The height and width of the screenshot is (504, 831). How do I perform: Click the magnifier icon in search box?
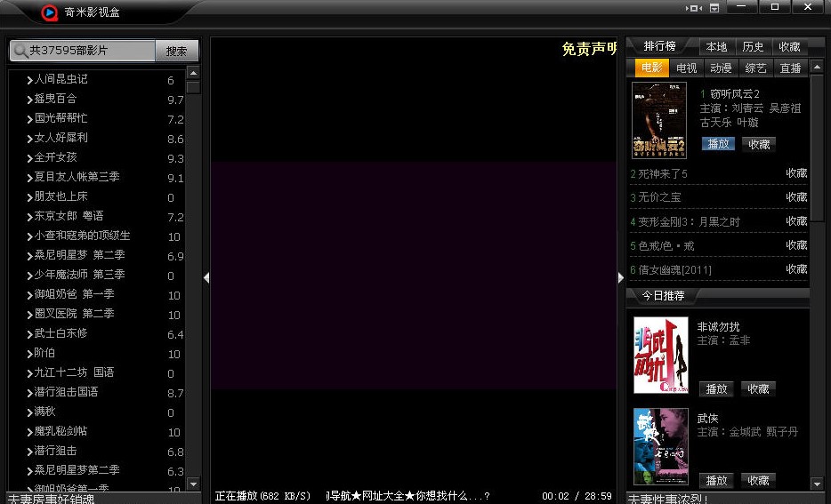20,52
